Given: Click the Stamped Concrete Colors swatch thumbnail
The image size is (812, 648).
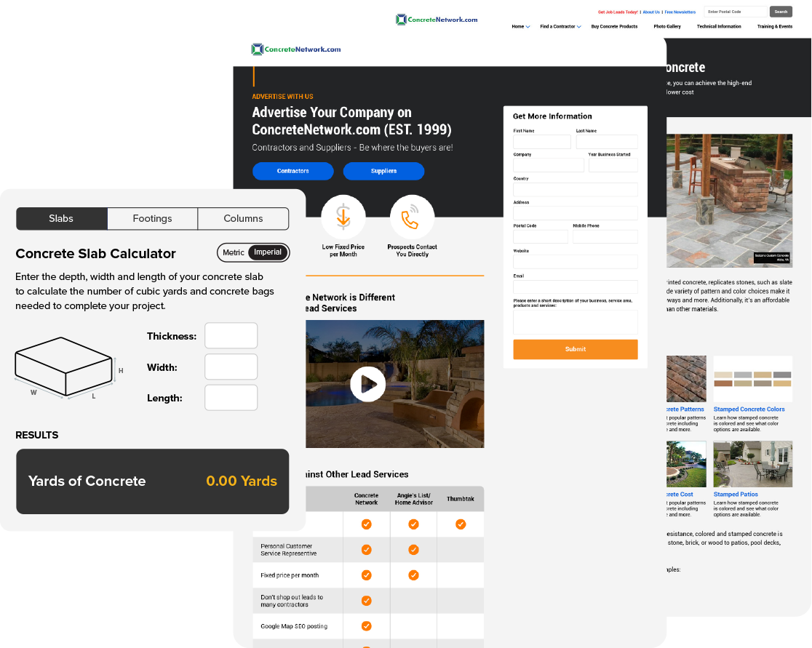Looking at the screenshot, I should (752, 379).
